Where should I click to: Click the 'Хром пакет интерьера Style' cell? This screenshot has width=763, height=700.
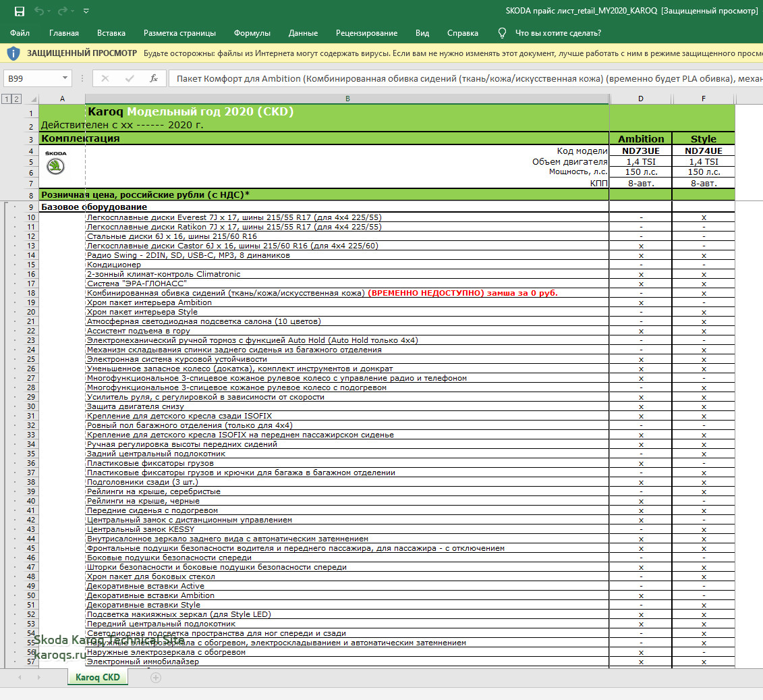click(347, 312)
